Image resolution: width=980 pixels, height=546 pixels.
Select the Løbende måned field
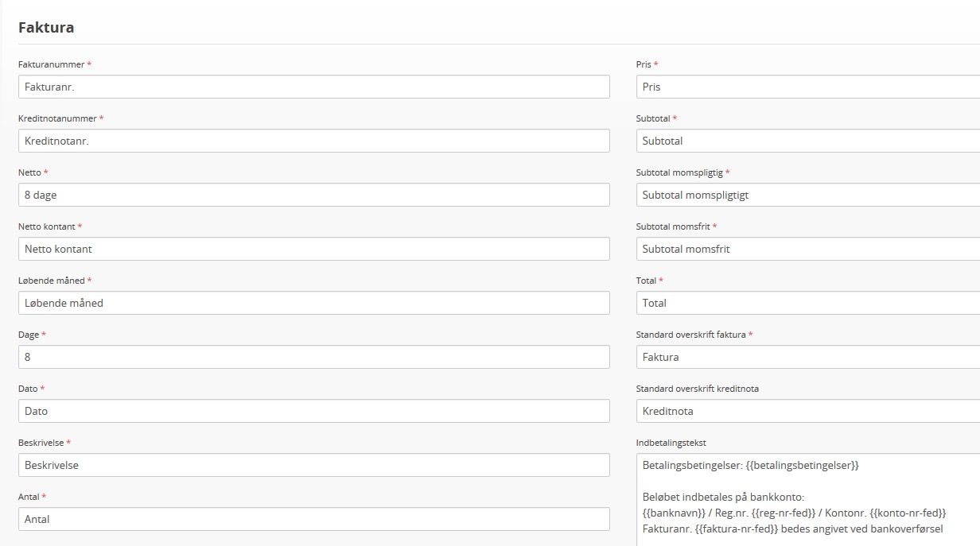pos(314,303)
